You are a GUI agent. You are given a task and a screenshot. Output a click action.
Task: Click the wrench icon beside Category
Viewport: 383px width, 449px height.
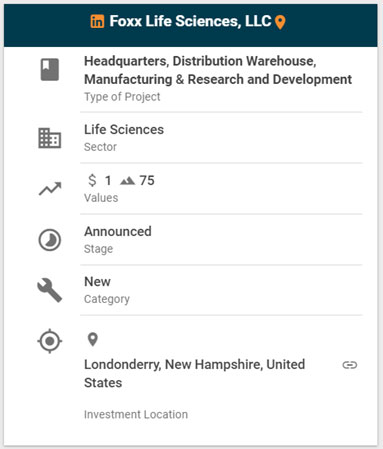tap(50, 290)
